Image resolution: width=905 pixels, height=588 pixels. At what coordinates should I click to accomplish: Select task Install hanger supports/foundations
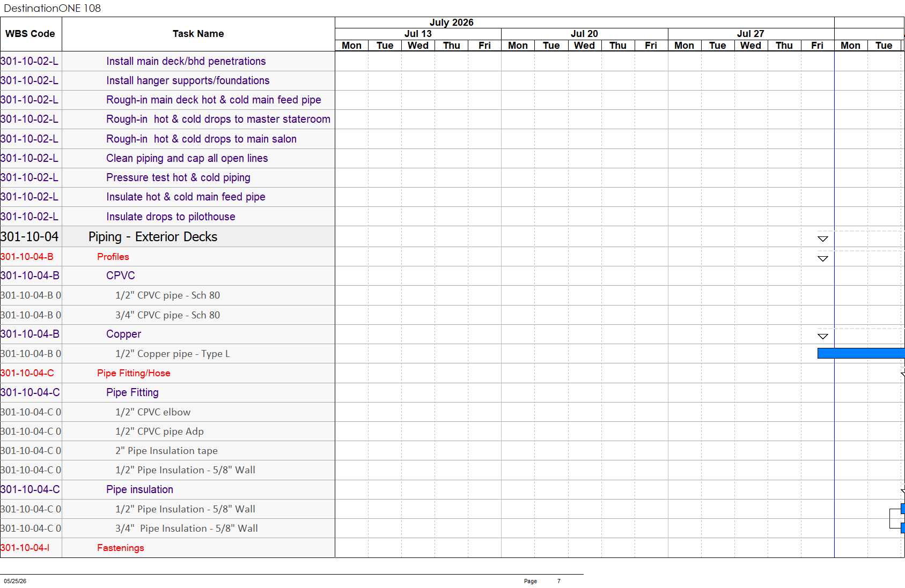188,80
